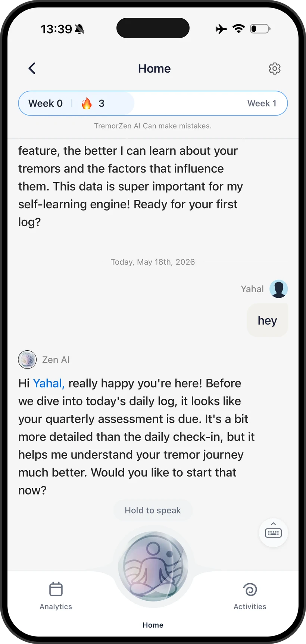
Task: Tap the Activities spiral icon
Action: coord(250,590)
